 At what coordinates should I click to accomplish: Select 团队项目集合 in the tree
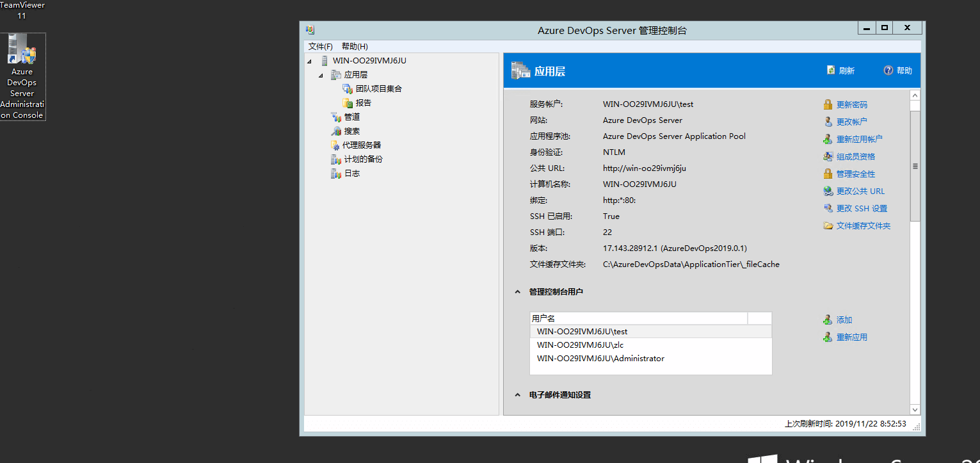click(x=378, y=89)
